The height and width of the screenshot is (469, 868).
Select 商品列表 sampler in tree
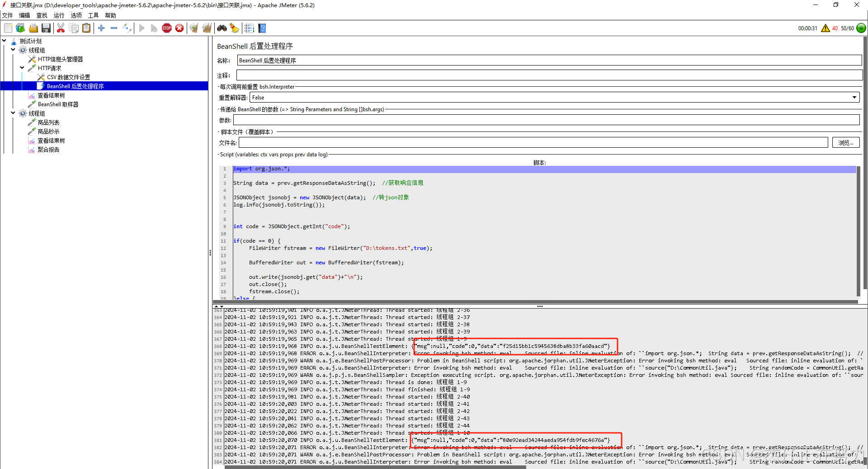coord(48,122)
